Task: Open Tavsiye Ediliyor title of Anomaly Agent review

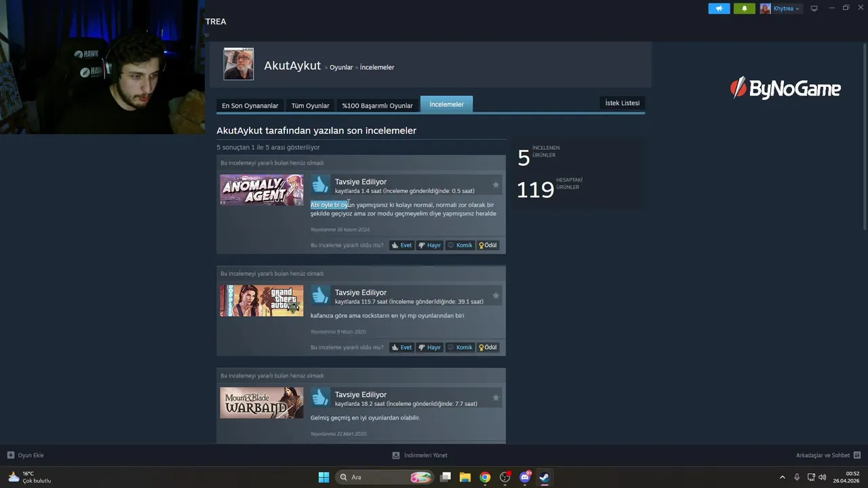Action: pyautogui.click(x=361, y=182)
